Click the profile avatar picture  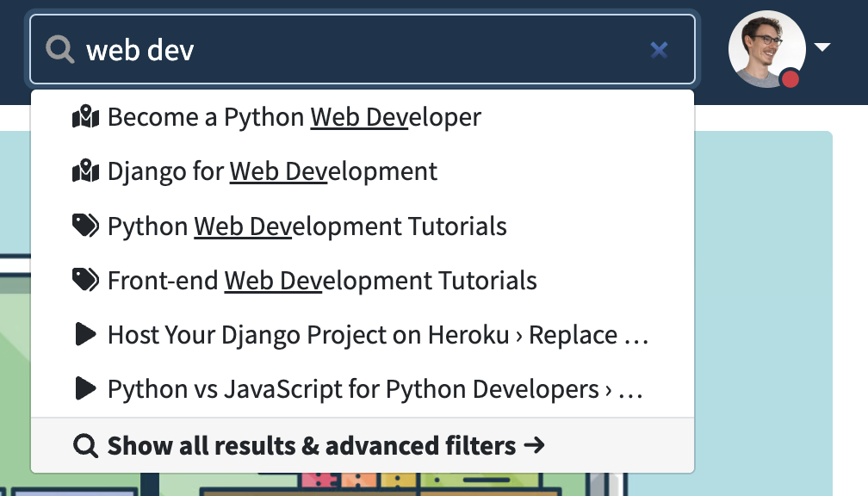point(766,49)
